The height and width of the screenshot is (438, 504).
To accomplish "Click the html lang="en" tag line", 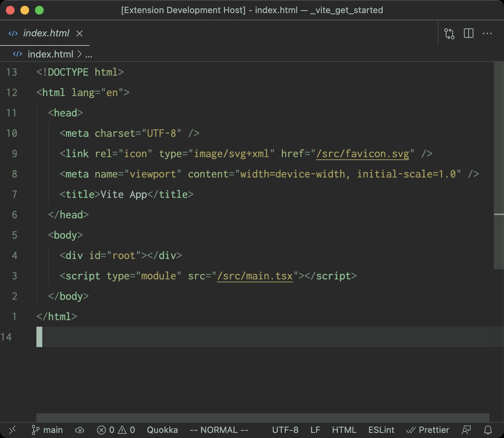I will coord(83,92).
